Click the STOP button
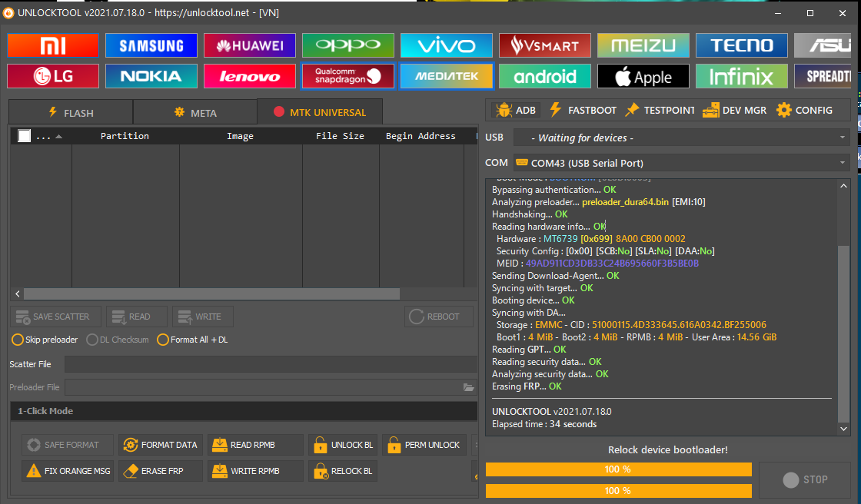861x504 pixels. pyautogui.click(x=805, y=480)
